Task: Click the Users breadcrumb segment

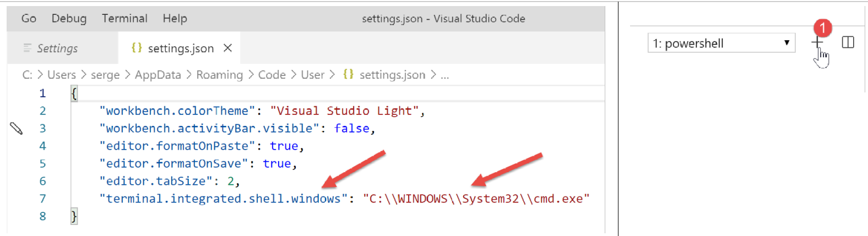Action: click(x=62, y=75)
